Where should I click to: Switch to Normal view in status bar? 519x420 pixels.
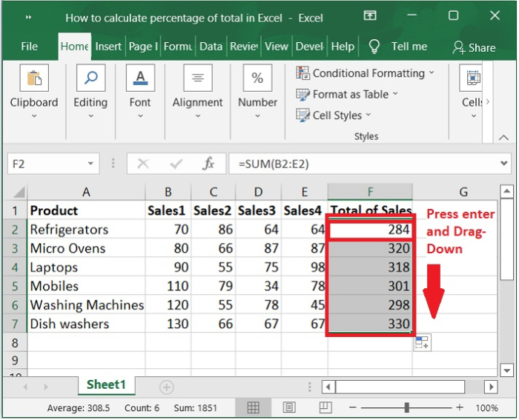pyautogui.click(x=254, y=407)
